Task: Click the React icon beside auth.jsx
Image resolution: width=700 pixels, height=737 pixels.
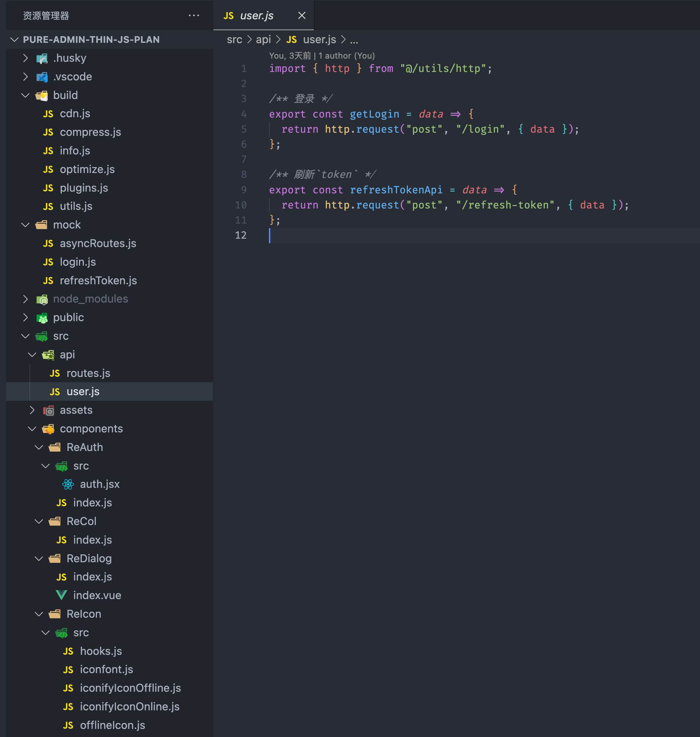Action: point(68,484)
